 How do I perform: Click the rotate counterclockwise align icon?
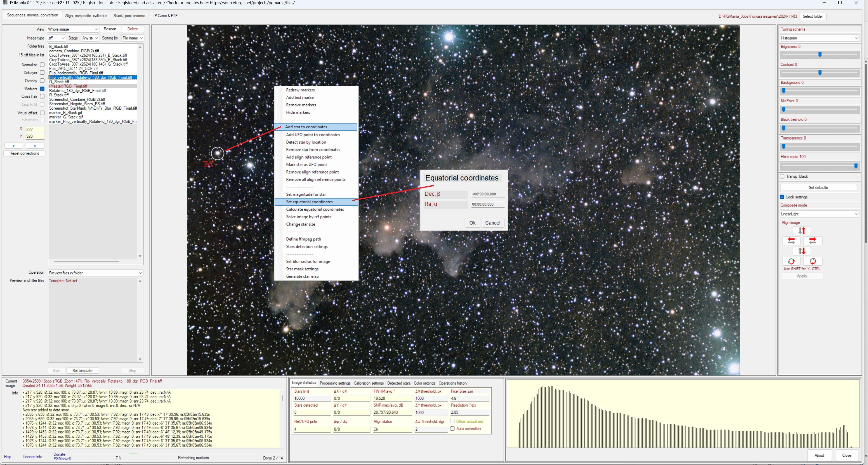(x=791, y=261)
